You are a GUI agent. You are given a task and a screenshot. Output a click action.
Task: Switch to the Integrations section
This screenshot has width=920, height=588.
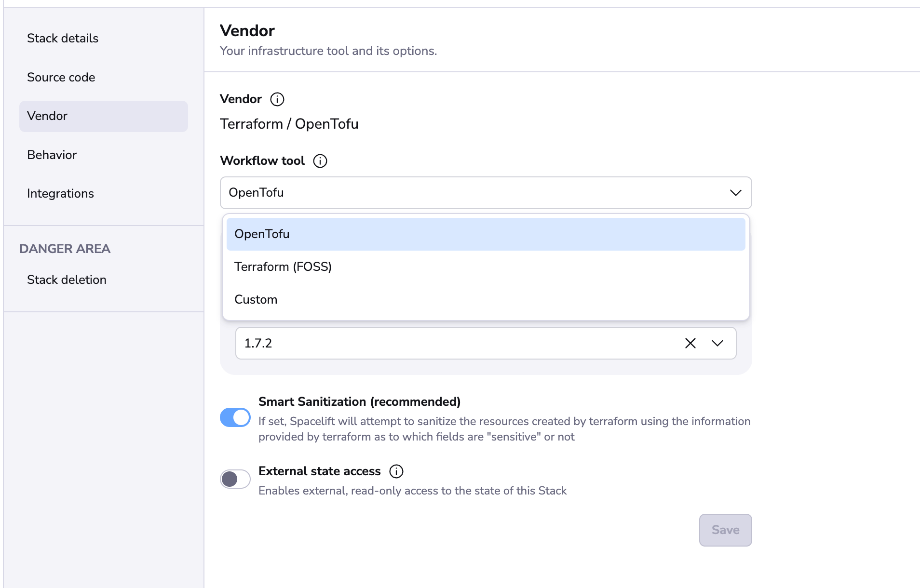[60, 193]
